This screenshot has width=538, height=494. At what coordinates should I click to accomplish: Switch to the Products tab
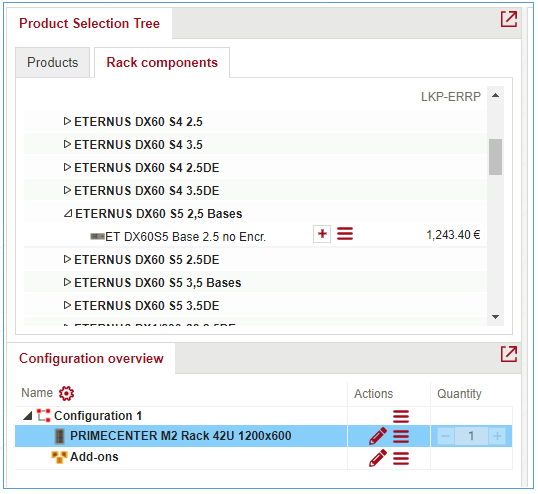click(x=52, y=62)
